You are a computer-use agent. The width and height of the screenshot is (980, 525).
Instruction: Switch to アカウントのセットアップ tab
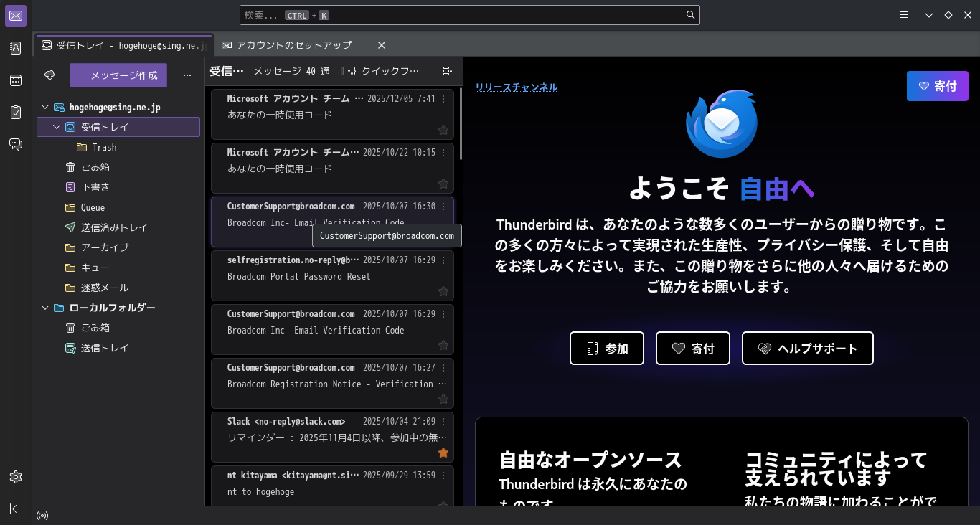304,45
